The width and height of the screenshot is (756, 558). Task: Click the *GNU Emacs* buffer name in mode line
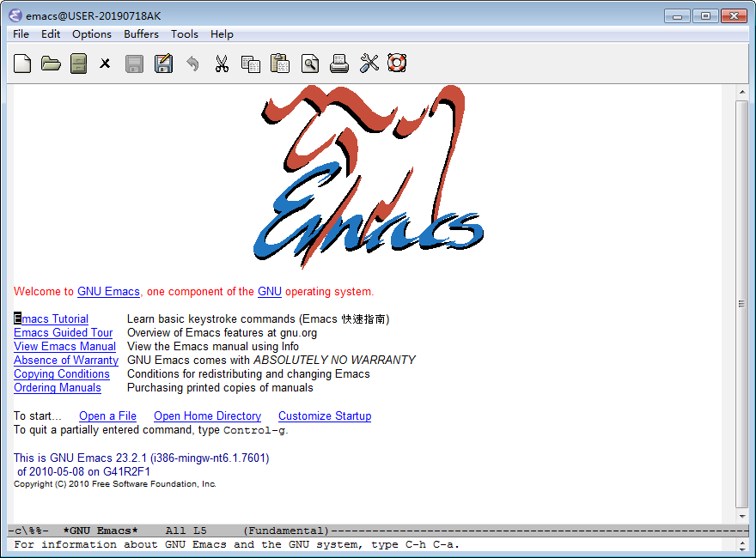(101, 531)
